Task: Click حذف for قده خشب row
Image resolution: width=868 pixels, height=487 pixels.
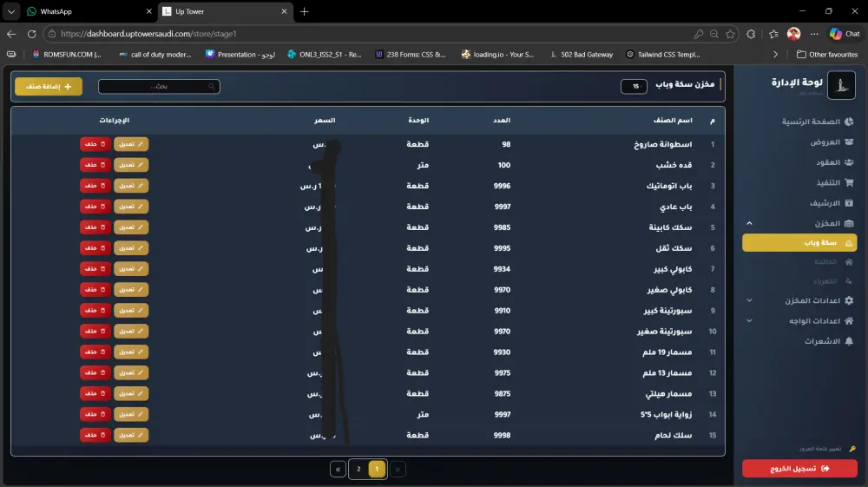Action: 95,165
